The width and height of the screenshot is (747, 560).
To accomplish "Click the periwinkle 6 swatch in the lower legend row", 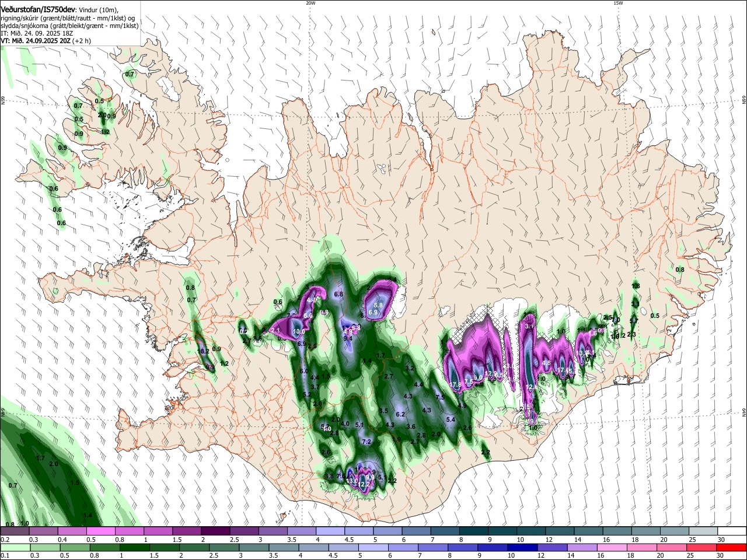I will 403,547.
